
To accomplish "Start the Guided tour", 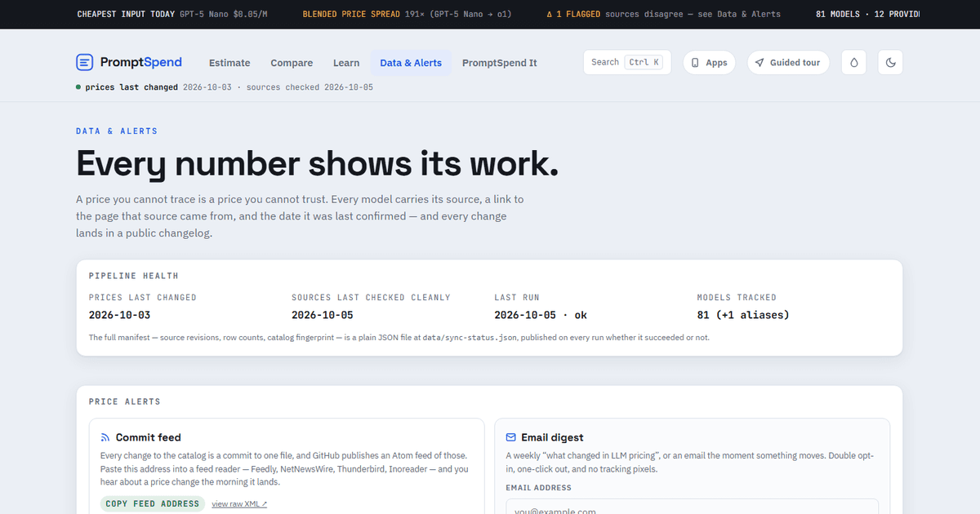I will coord(788,63).
